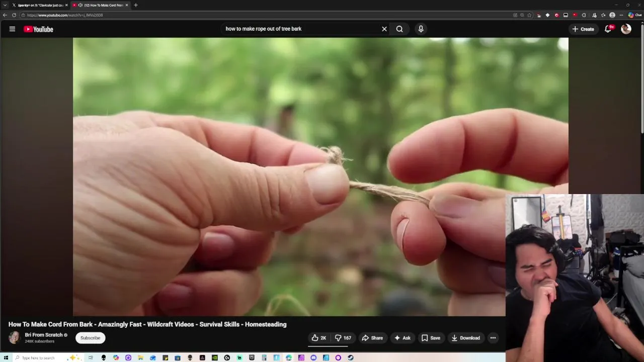Like the video with thumbs up
This screenshot has height=362, width=644.
pyautogui.click(x=319, y=338)
